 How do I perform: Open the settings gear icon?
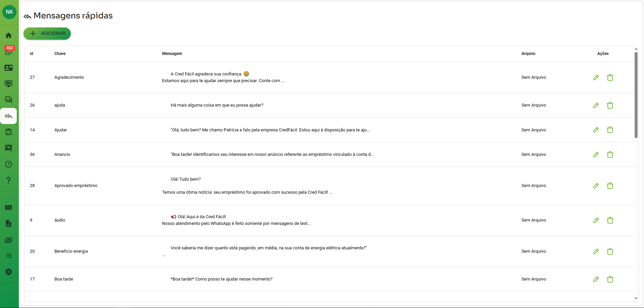9,272
